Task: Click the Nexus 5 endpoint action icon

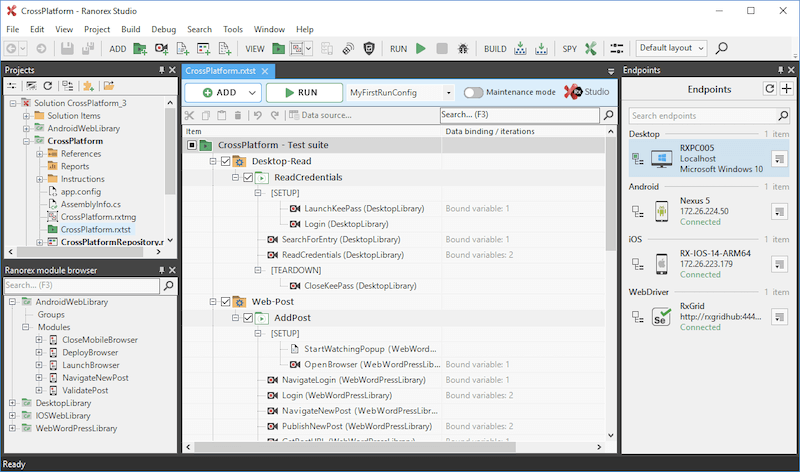Action: pyautogui.click(x=779, y=211)
